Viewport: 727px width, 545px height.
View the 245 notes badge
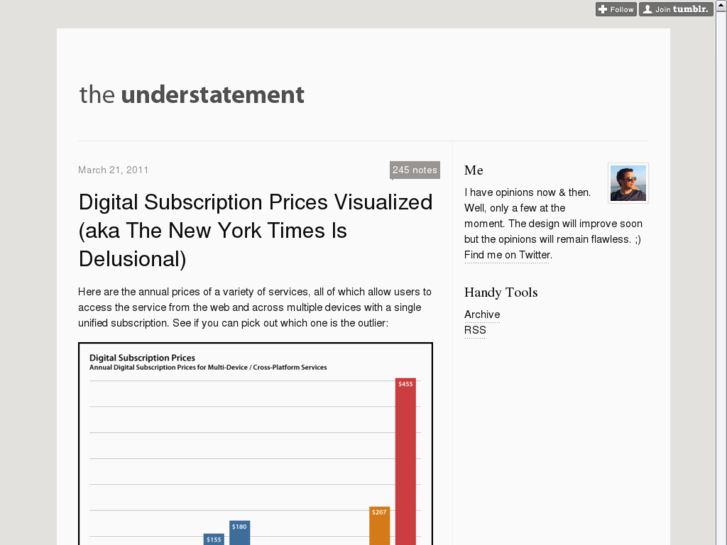pyautogui.click(x=414, y=170)
